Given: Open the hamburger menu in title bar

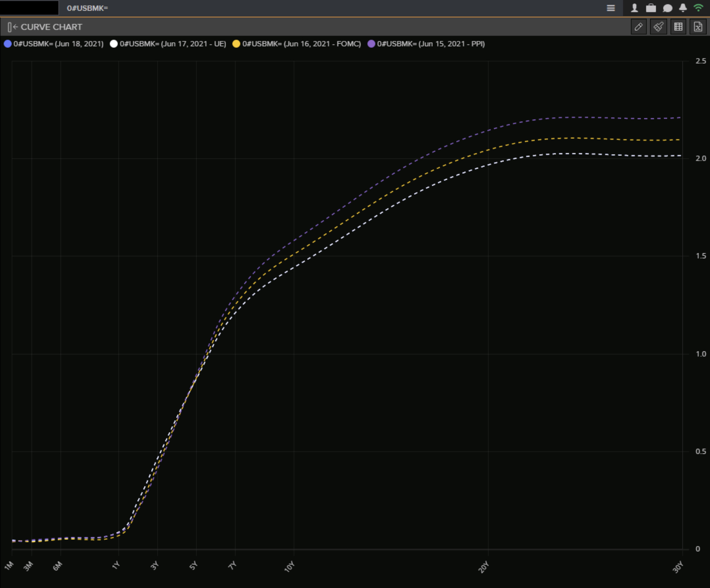Looking at the screenshot, I should click(x=610, y=8).
